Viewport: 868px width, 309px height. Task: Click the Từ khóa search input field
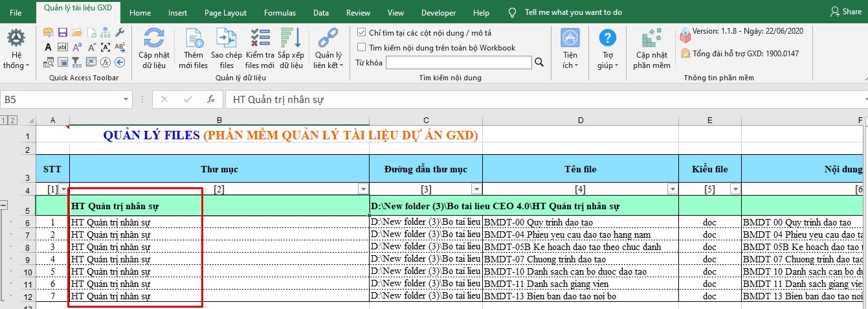tap(458, 63)
